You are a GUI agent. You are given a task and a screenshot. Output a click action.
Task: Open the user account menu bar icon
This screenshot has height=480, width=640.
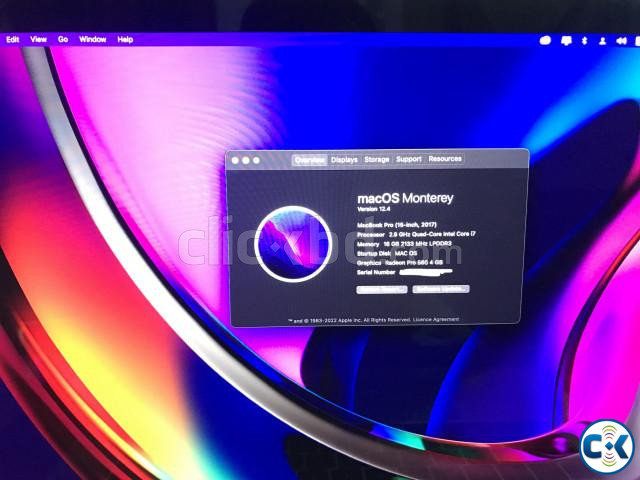[x=602, y=41]
